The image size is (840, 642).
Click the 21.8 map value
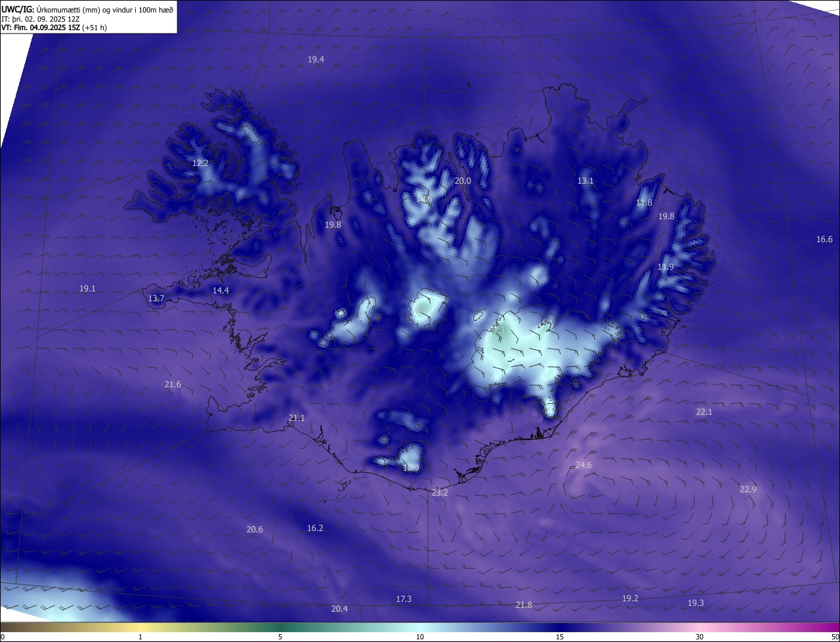coord(524,605)
